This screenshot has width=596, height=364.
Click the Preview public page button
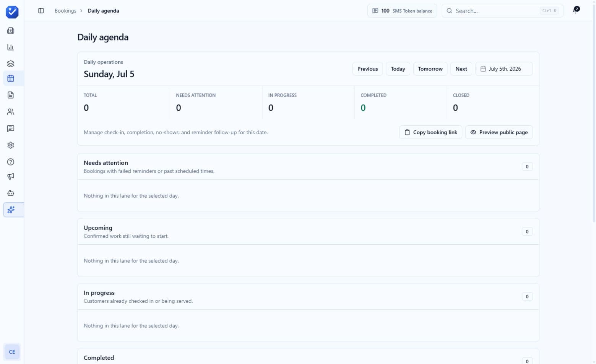(x=499, y=132)
